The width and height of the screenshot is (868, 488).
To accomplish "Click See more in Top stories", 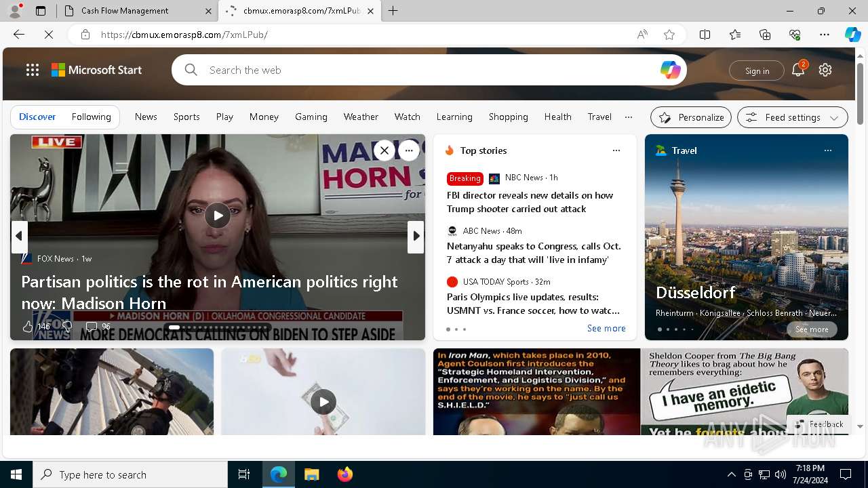I will (606, 328).
